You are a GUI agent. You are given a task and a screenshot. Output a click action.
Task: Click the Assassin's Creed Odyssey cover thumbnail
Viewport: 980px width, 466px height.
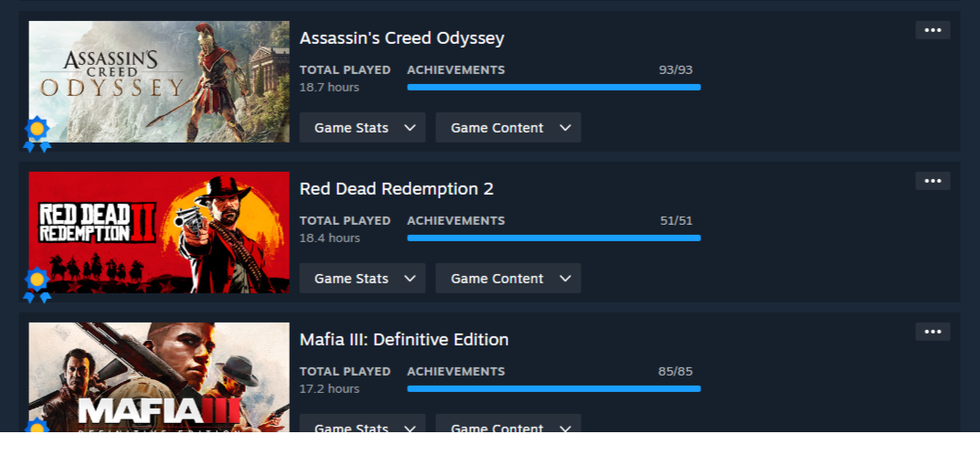pos(159,81)
